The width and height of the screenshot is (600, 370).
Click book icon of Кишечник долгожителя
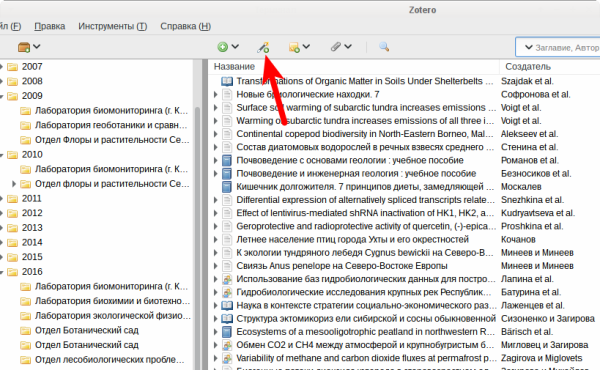click(x=227, y=187)
